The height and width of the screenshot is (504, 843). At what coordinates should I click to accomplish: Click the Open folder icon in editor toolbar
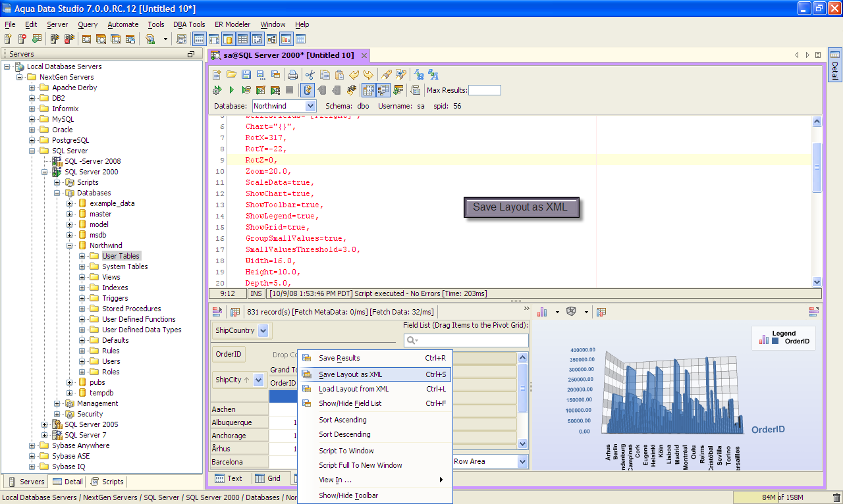click(x=231, y=74)
